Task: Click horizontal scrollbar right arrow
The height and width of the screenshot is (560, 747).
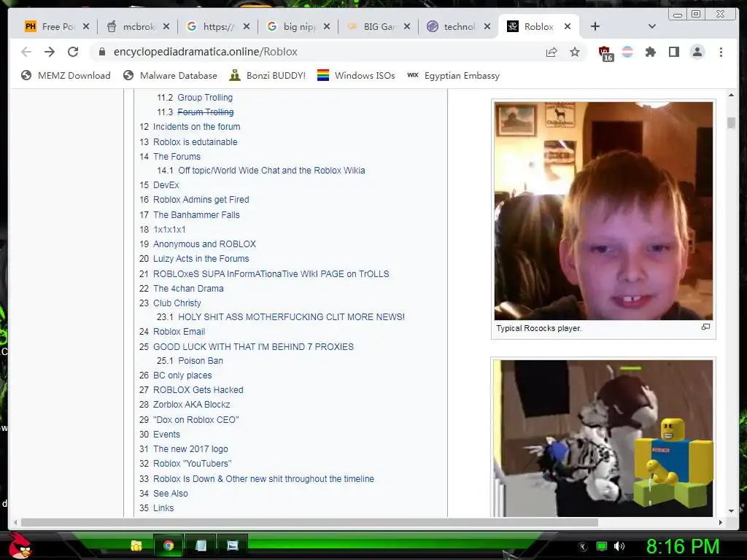Action: (720, 522)
